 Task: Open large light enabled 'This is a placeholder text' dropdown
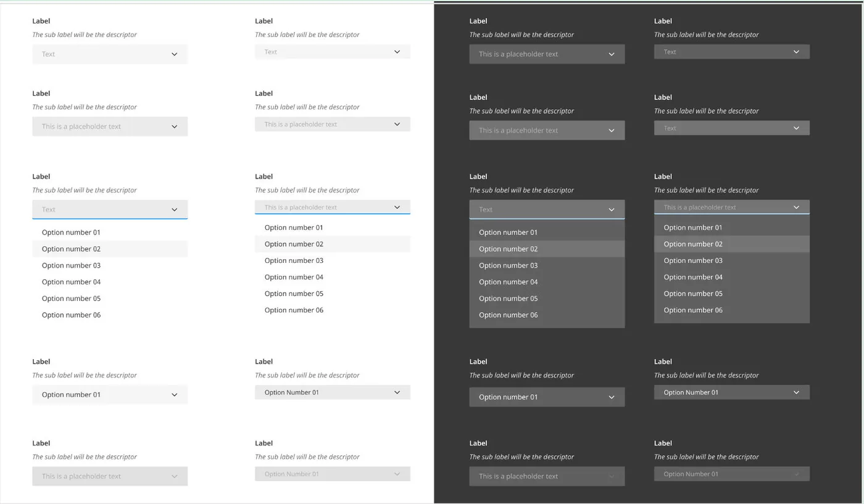[x=110, y=126]
